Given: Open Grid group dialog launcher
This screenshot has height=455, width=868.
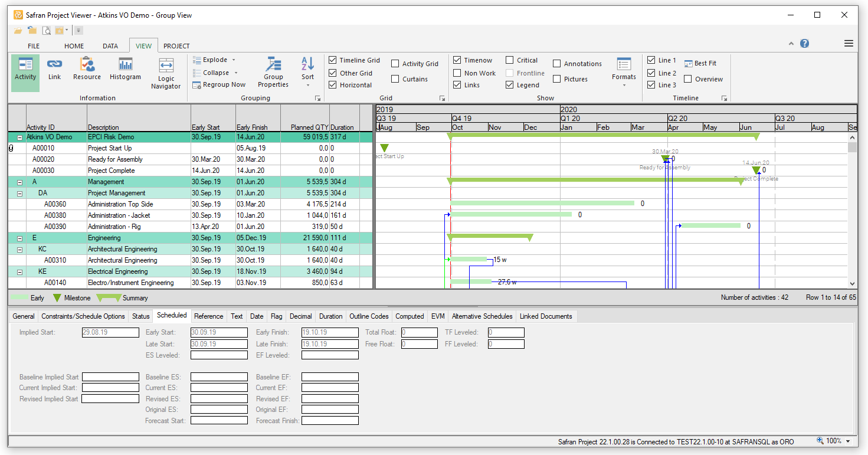Looking at the screenshot, I should pos(442,99).
